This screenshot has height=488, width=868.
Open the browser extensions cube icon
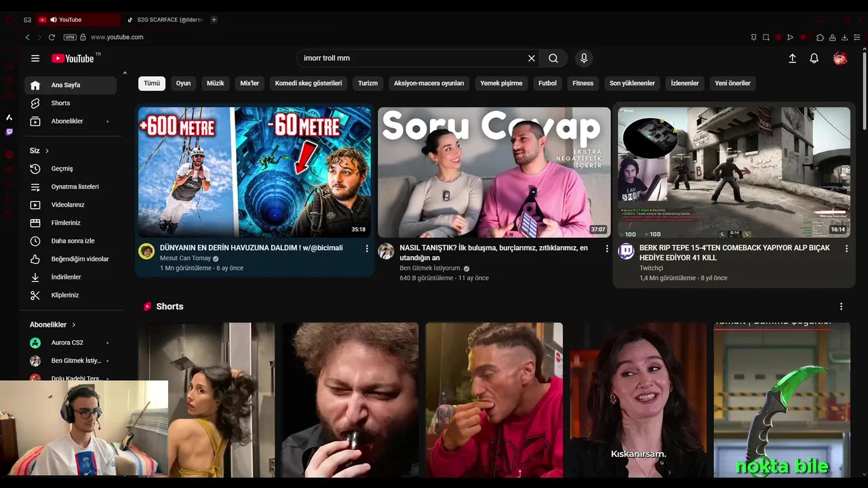[820, 37]
